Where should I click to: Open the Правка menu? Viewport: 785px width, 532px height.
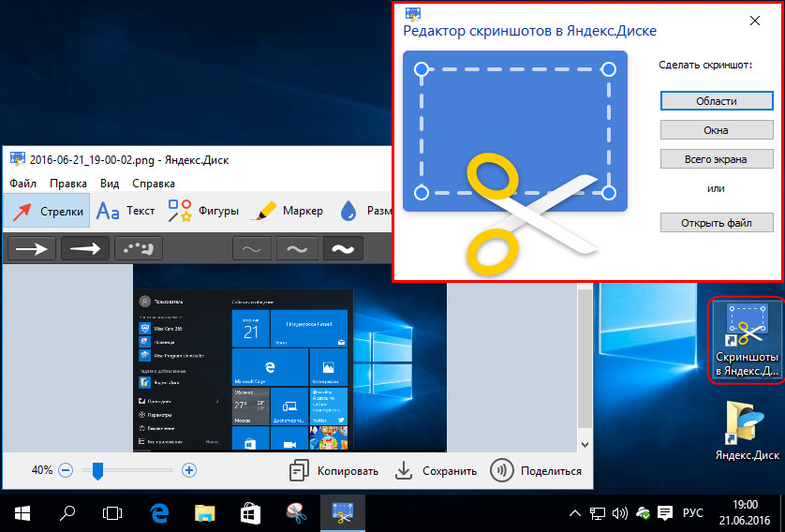68,184
